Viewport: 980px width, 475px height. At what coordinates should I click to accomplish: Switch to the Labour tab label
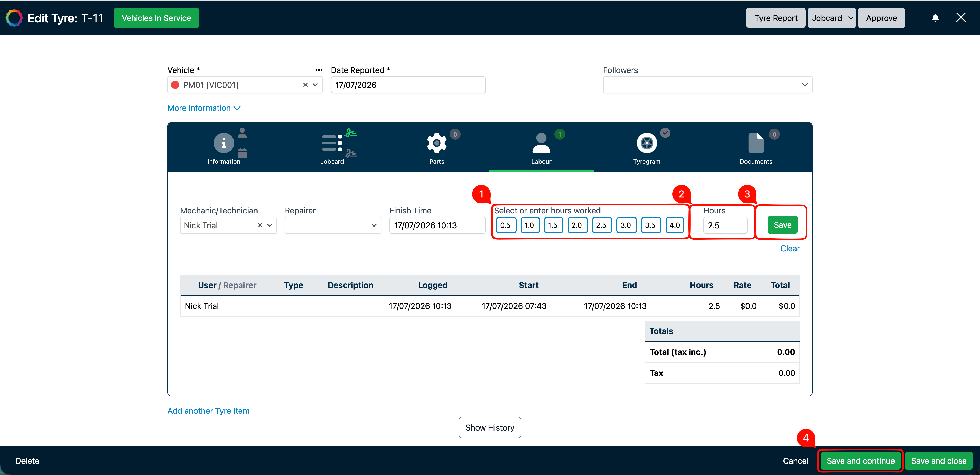(541, 162)
